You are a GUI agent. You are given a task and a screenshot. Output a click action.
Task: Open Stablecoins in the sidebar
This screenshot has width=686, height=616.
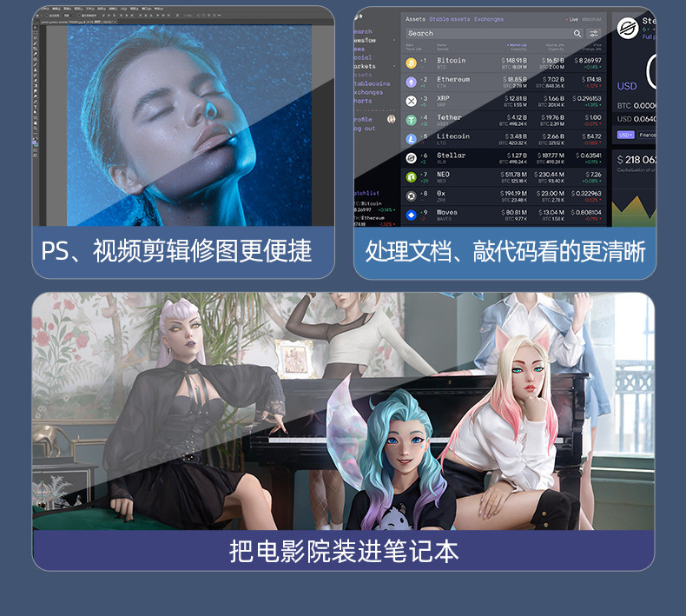(372, 83)
